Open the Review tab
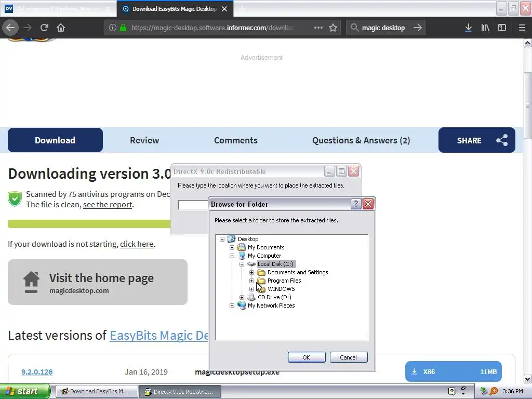Viewport: 532px width, 399px height. 144,140
